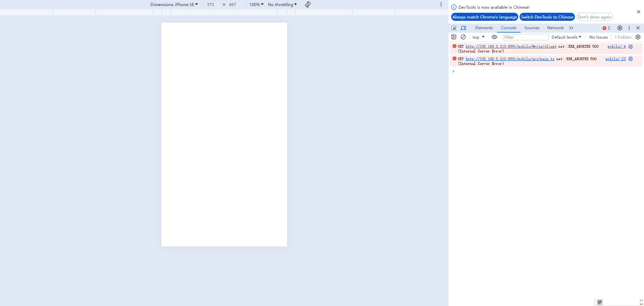Viewport: 644px width, 306px height.
Task: Open the No throttling dropdown
Action: pos(282,5)
